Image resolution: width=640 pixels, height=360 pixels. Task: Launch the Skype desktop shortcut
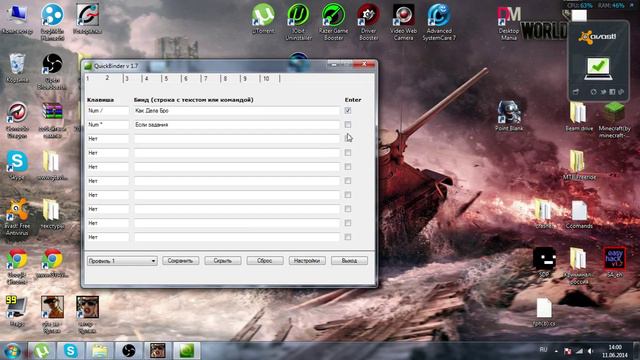(17, 165)
